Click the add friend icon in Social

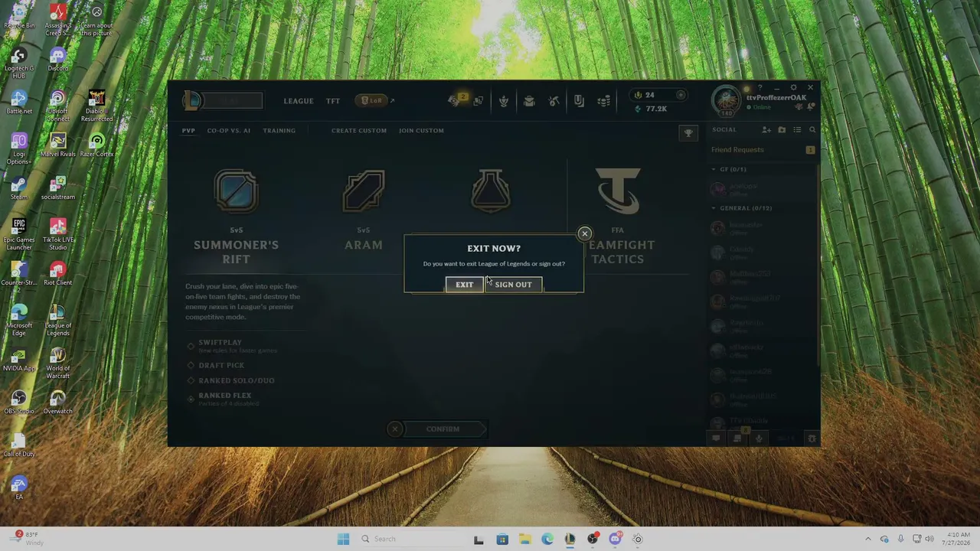pyautogui.click(x=766, y=130)
